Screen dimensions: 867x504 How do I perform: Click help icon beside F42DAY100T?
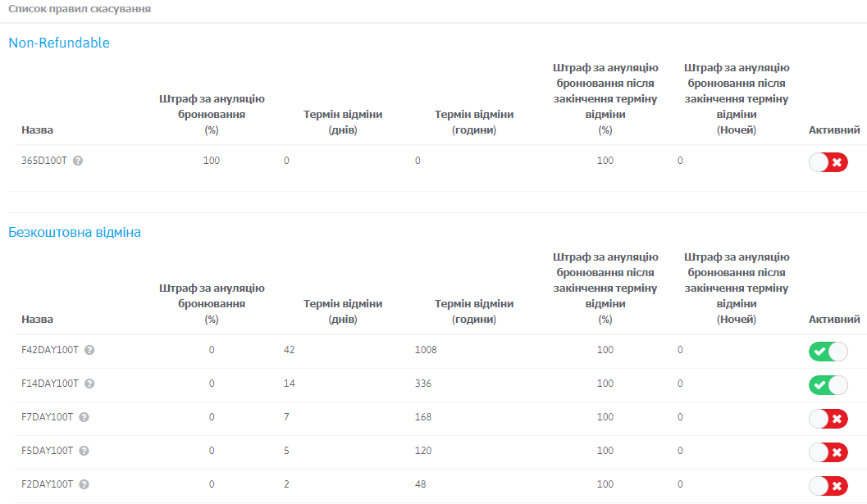click(89, 350)
